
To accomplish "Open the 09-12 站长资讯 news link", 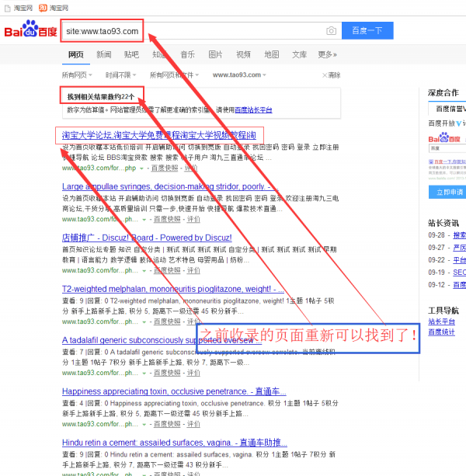I will tap(460, 285).
